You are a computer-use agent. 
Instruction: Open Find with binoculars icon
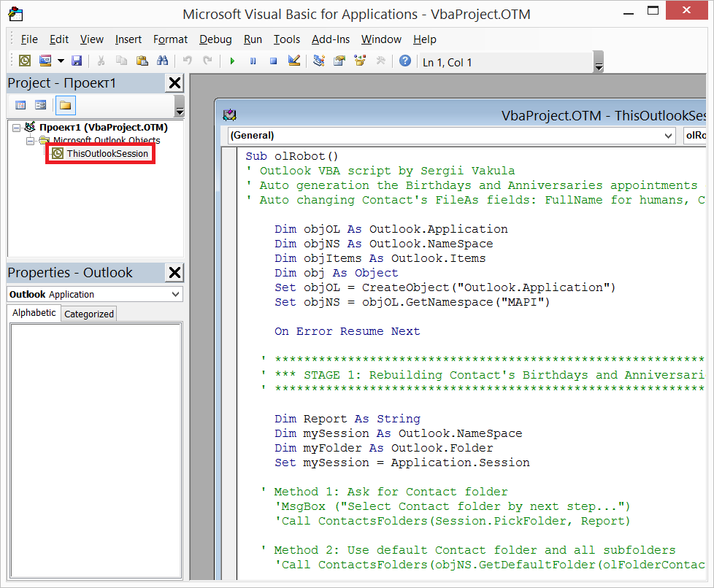coord(163,61)
